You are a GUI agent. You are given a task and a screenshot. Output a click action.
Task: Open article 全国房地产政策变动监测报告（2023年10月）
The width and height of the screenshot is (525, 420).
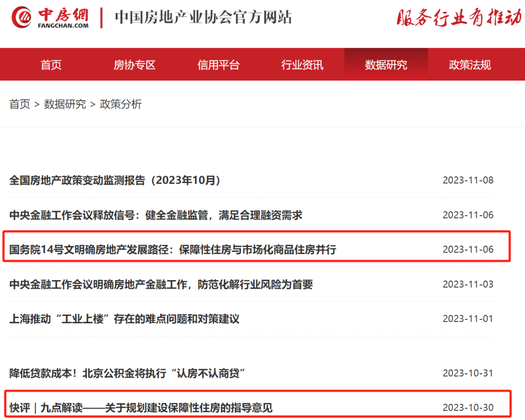(x=115, y=180)
